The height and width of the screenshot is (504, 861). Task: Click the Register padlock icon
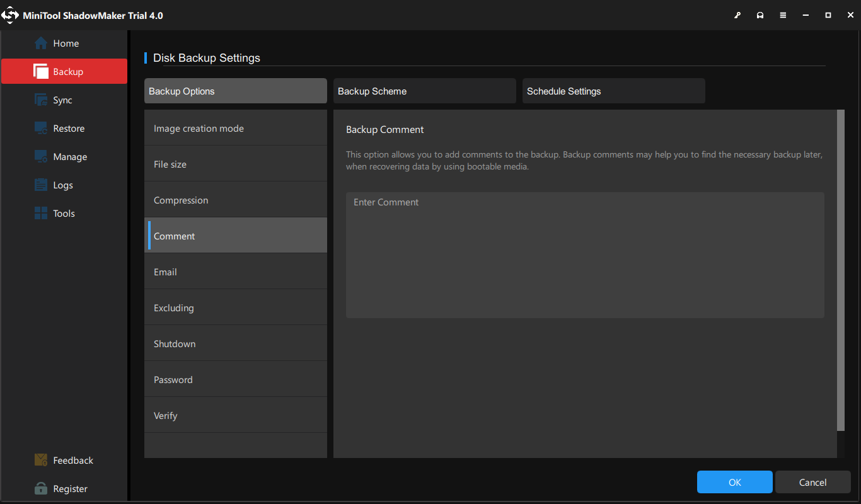pyautogui.click(x=41, y=488)
